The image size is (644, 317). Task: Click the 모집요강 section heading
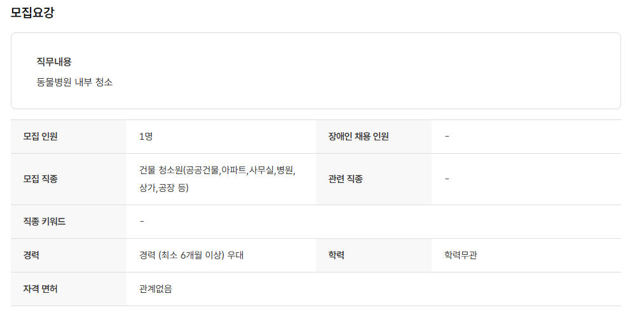[x=32, y=12]
